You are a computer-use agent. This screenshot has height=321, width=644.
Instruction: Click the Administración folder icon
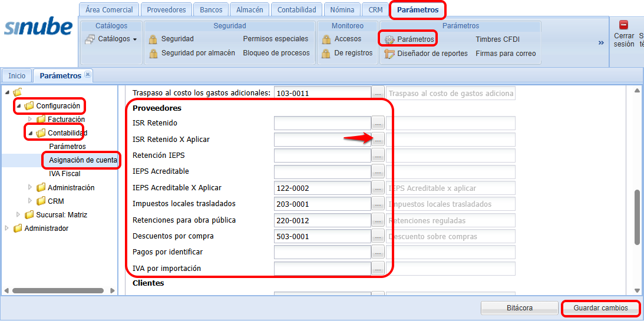click(x=41, y=187)
